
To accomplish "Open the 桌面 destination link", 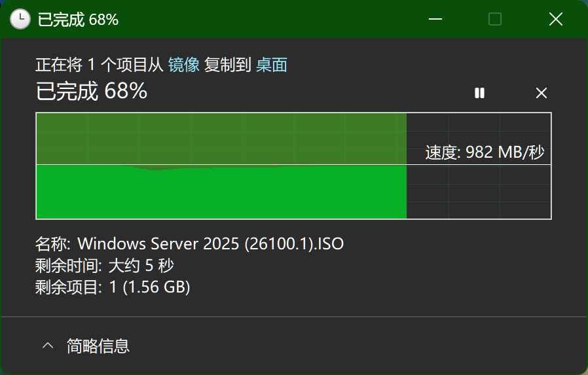I will tap(272, 65).
